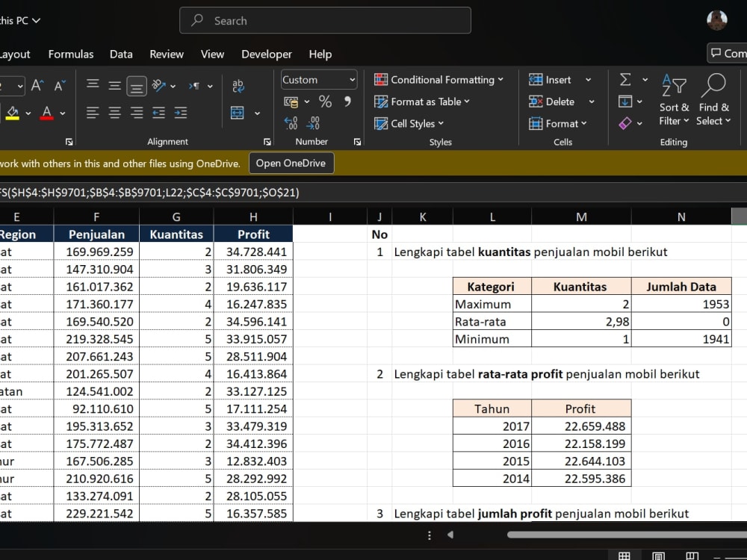Click the text direction icon
The image size is (747, 560).
click(x=194, y=86)
